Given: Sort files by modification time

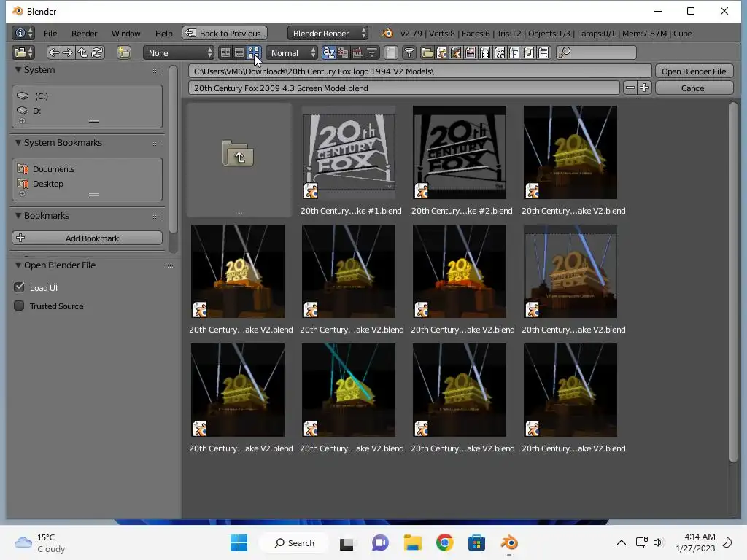Looking at the screenshot, I should (x=357, y=52).
